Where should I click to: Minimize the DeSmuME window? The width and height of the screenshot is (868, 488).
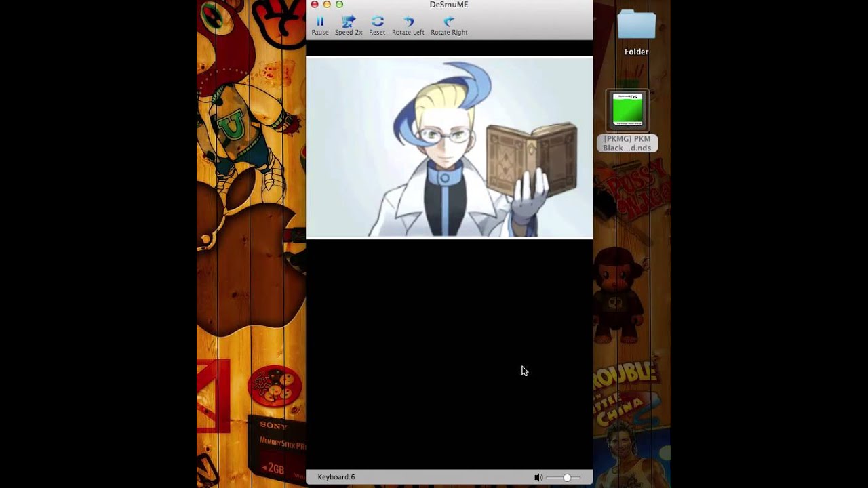327,5
